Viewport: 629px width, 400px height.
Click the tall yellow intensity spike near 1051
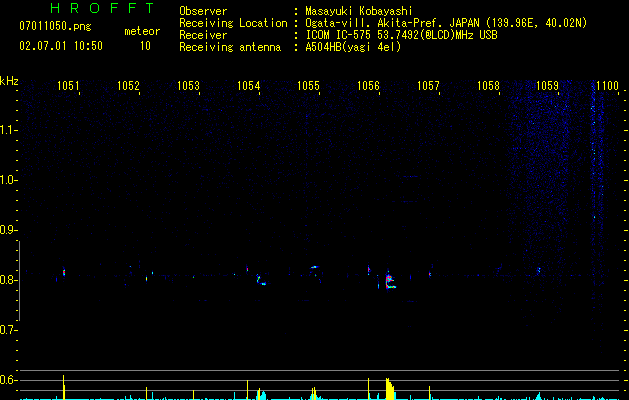click(x=63, y=387)
